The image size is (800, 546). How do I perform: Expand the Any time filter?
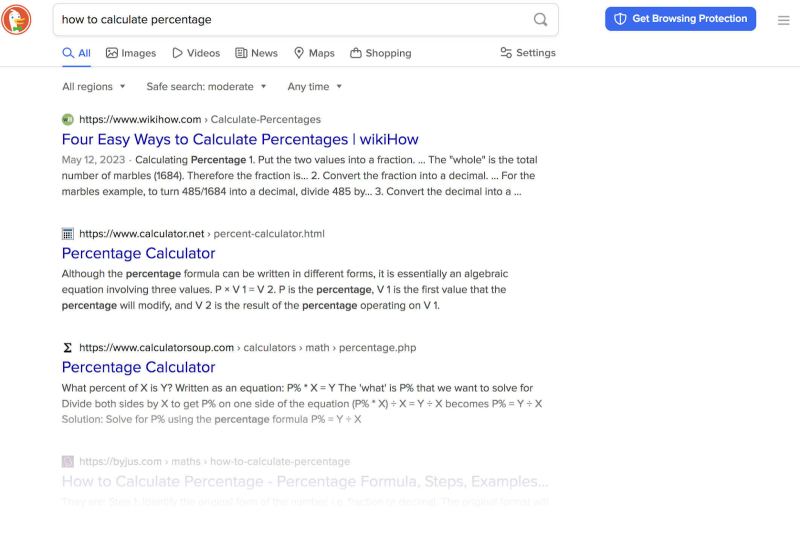click(315, 87)
